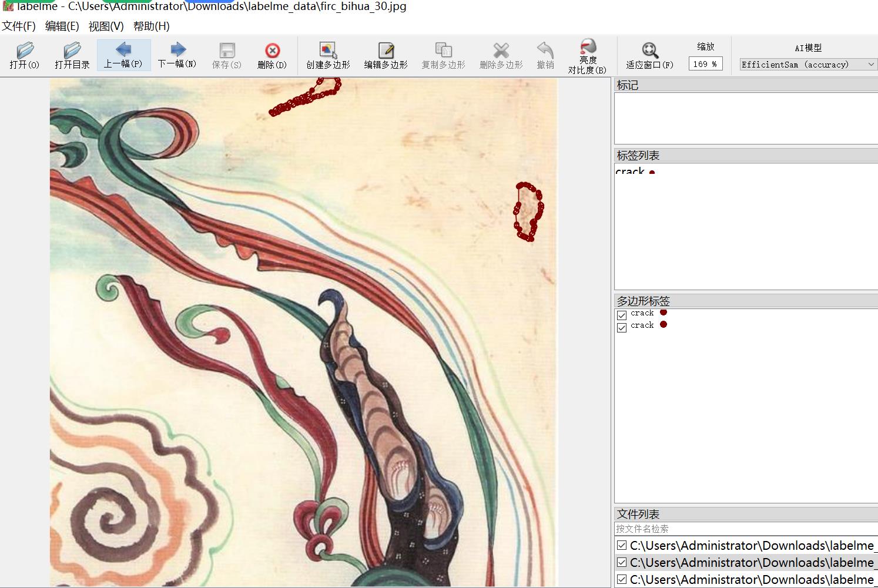Image resolution: width=878 pixels, height=588 pixels.
Task: Click the file name search box
Action: pos(745,529)
